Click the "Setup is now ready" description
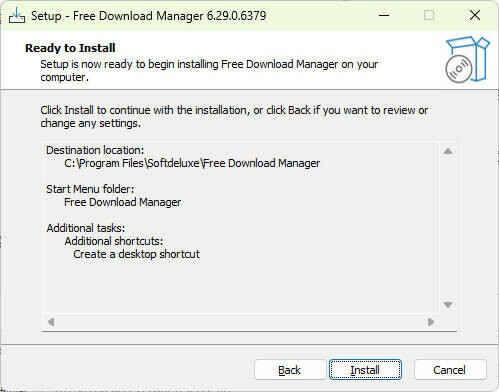 [x=209, y=70]
